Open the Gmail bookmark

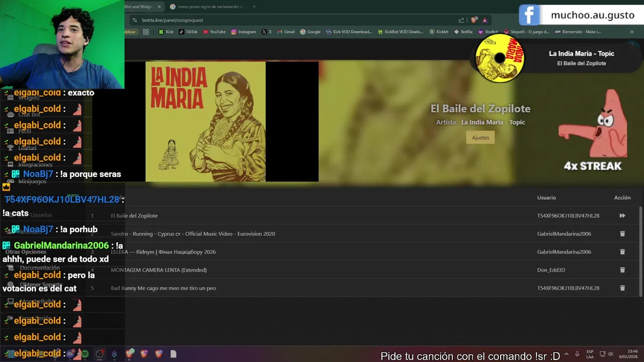coord(286,32)
